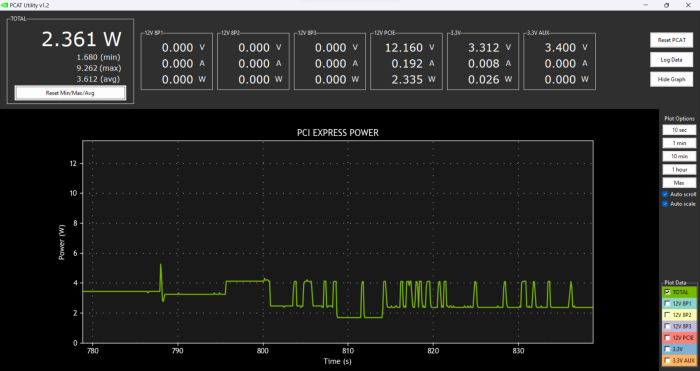This screenshot has width=700, height=371.
Task: Click the 800 tick on time axis
Action: pyautogui.click(x=263, y=350)
